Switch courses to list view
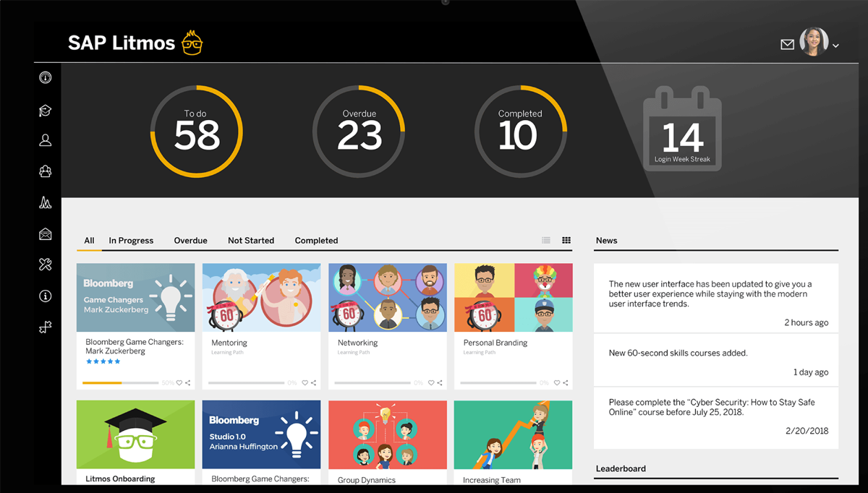Viewport: 868px width, 493px height. tap(545, 239)
